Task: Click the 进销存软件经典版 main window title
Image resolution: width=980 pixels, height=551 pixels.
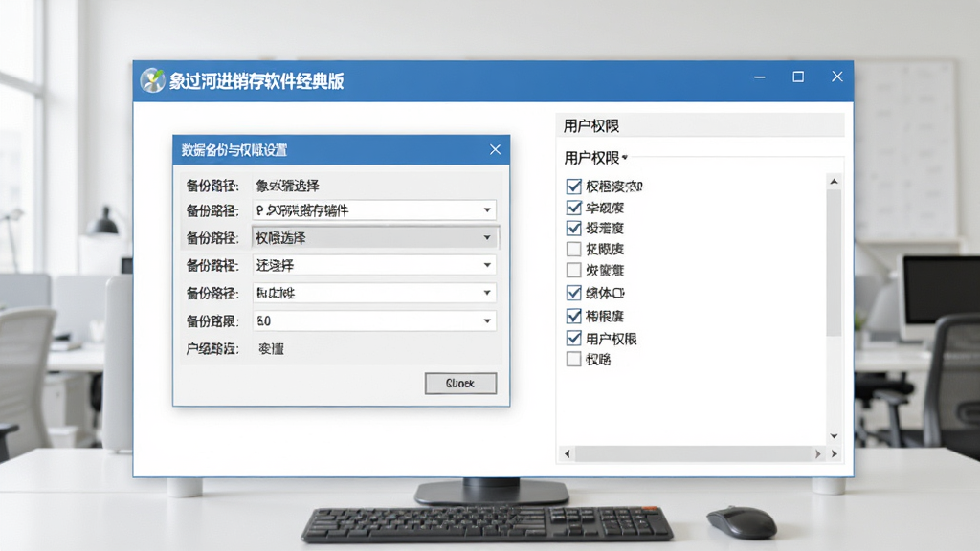Action: click(256, 81)
